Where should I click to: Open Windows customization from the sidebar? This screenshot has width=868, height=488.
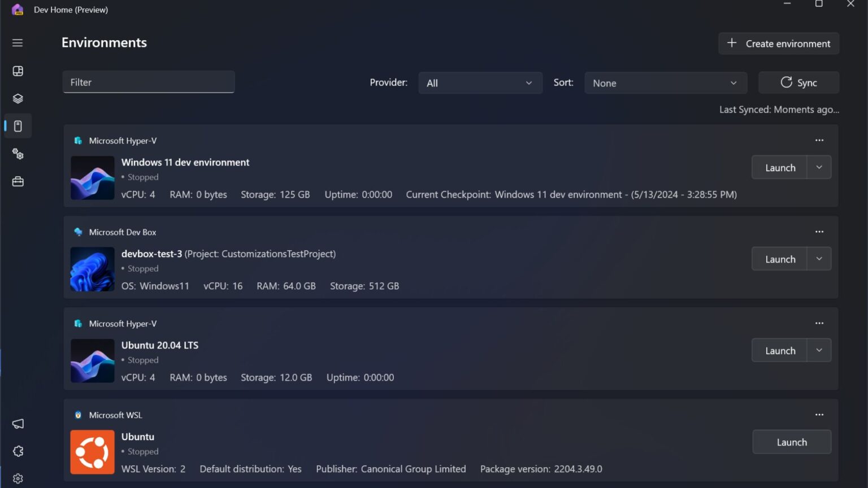click(18, 154)
